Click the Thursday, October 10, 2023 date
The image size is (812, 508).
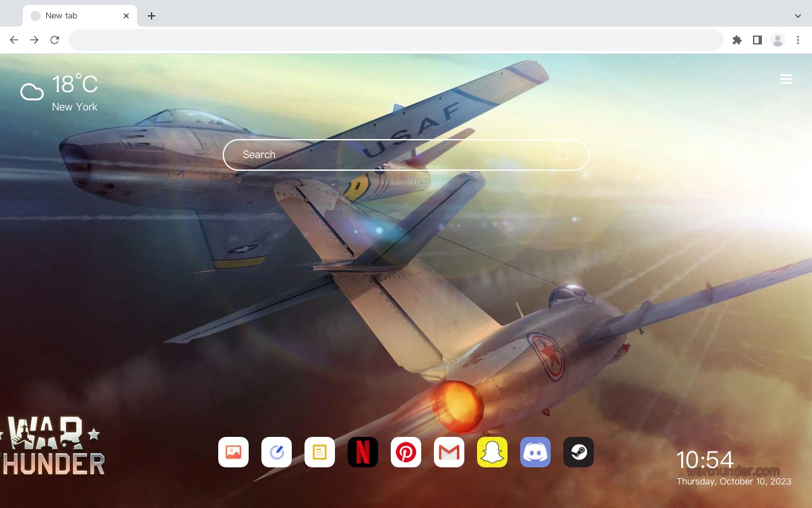click(734, 481)
